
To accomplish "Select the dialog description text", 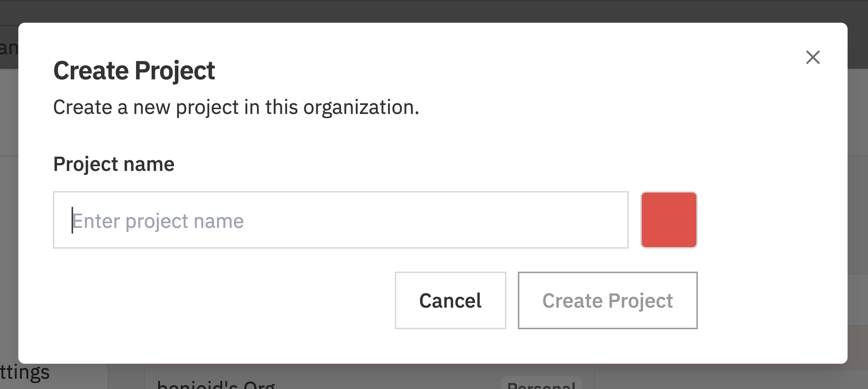I will point(236,107).
